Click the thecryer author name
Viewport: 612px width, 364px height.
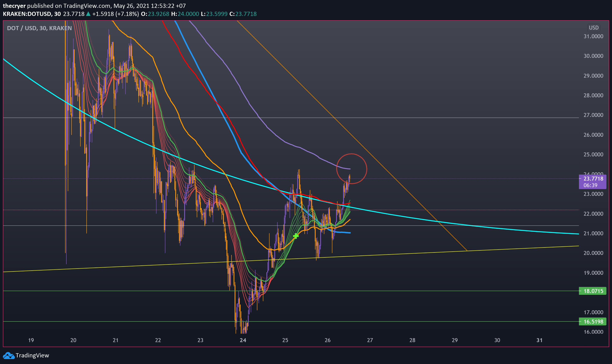[14, 6]
